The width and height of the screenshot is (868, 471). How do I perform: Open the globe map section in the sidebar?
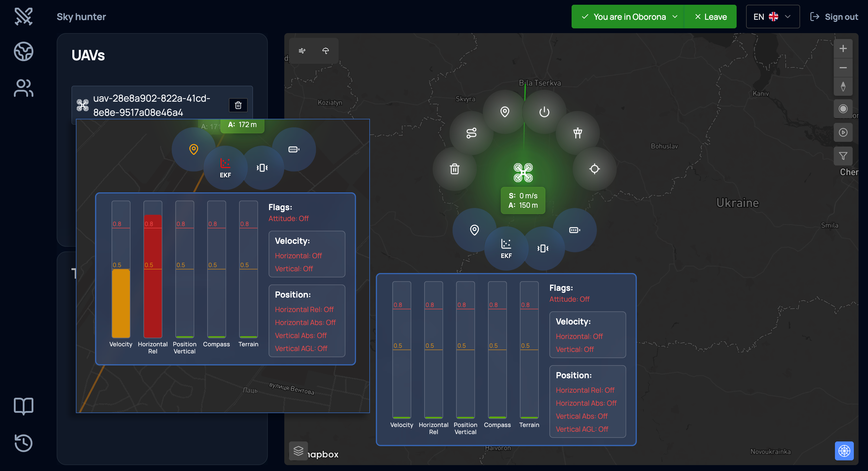coord(24,51)
